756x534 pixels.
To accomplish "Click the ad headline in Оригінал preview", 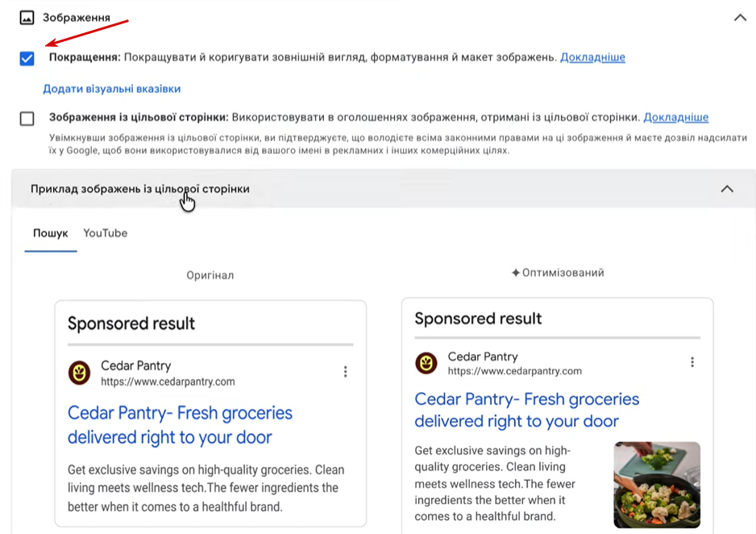I will [180, 425].
